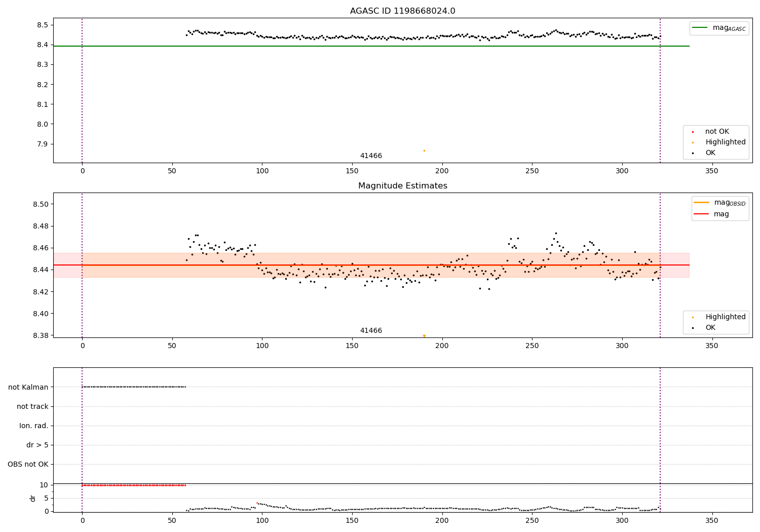Click 'Highlighted' in the Magnitude Estimates legend
Viewport: 760px width, 532px height.
(x=719, y=317)
